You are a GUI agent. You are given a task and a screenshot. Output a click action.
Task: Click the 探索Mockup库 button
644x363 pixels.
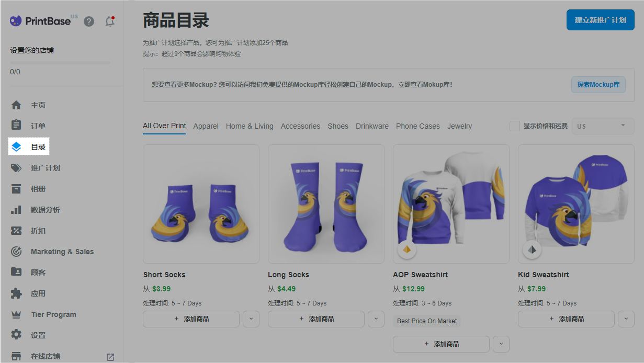coord(598,84)
